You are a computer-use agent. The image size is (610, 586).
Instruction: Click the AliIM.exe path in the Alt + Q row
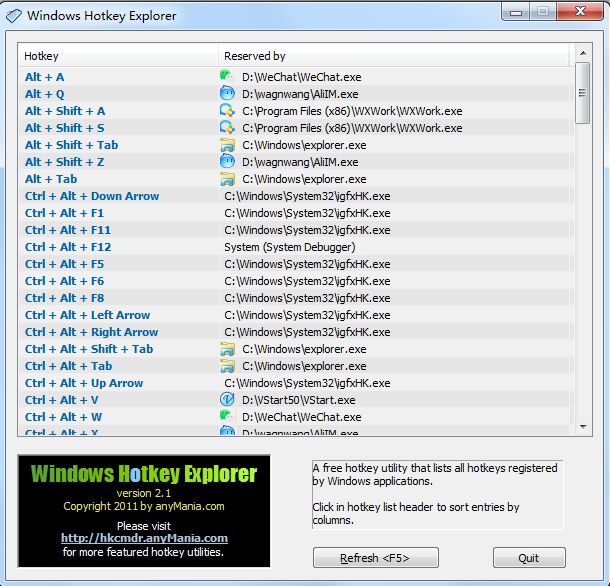click(x=300, y=94)
